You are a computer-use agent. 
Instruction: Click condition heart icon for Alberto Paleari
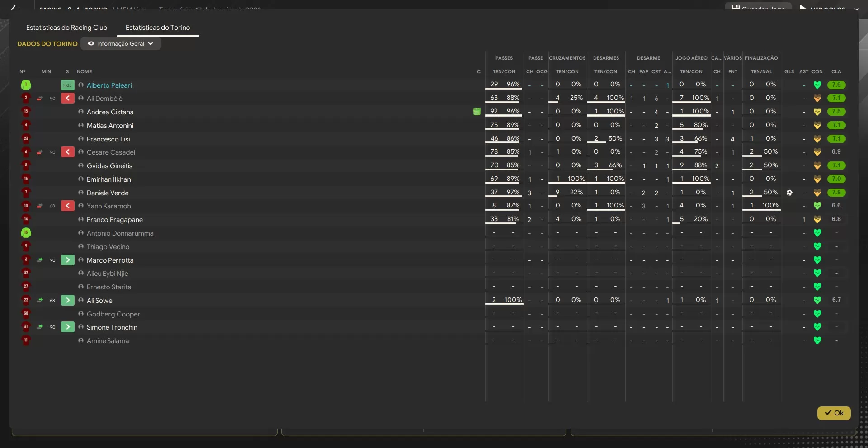[x=817, y=85]
